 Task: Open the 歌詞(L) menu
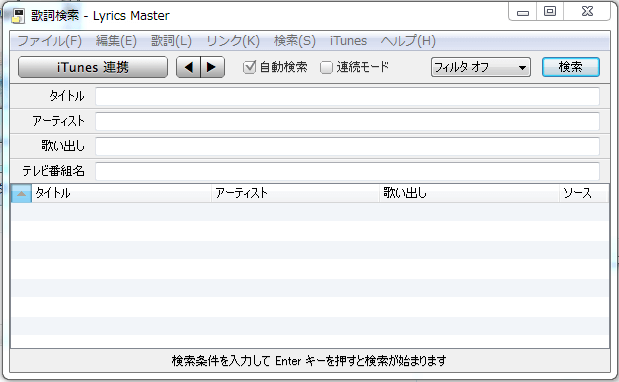[x=171, y=41]
